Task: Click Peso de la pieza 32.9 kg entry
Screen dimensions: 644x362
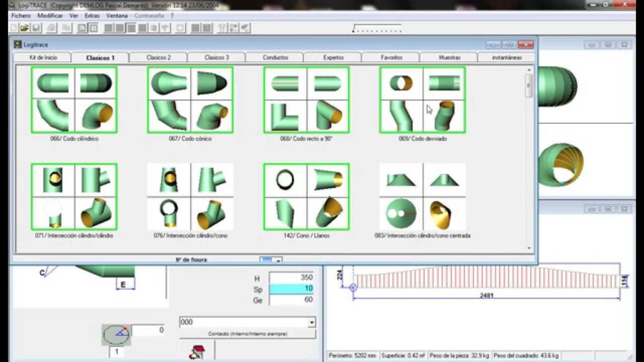Action: tap(459, 356)
